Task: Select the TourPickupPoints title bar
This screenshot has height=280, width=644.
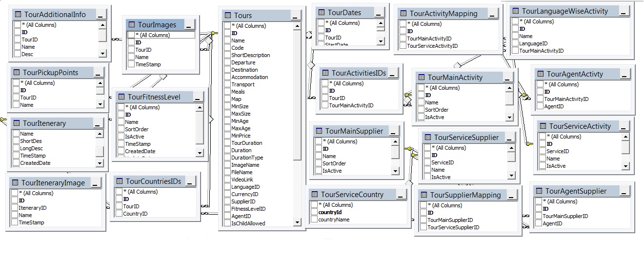Action: (x=58, y=73)
